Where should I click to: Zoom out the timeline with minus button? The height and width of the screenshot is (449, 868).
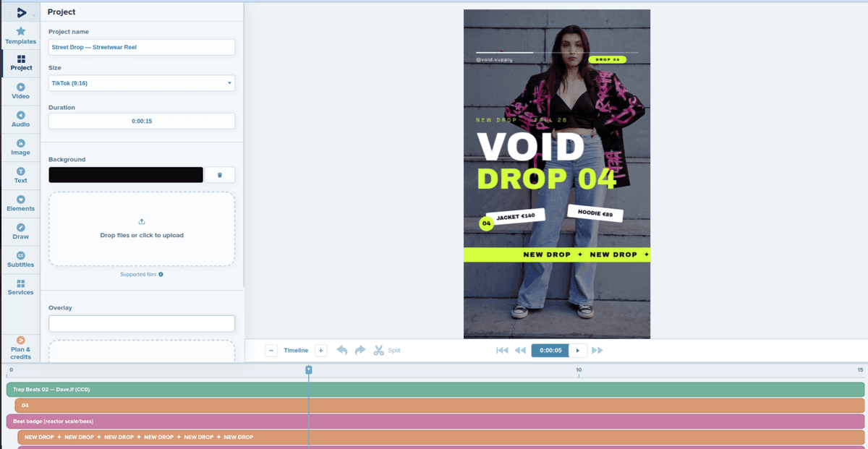click(271, 350)
